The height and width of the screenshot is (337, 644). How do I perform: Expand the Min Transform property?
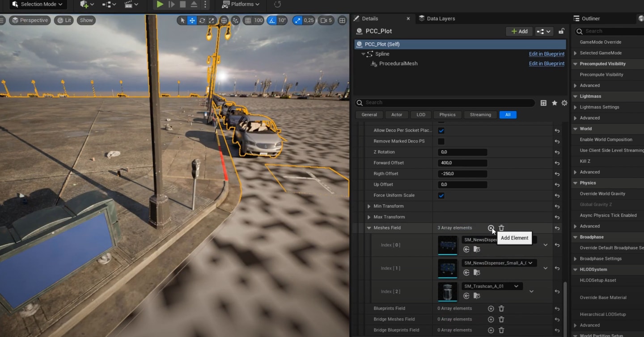[369, 206]
